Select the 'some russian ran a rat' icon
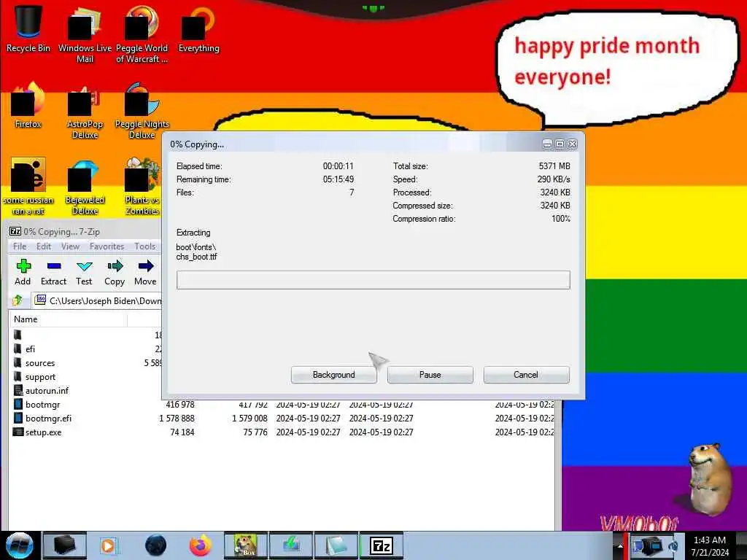Viewport: 747px width, 560px height. (x=28, y=187)
